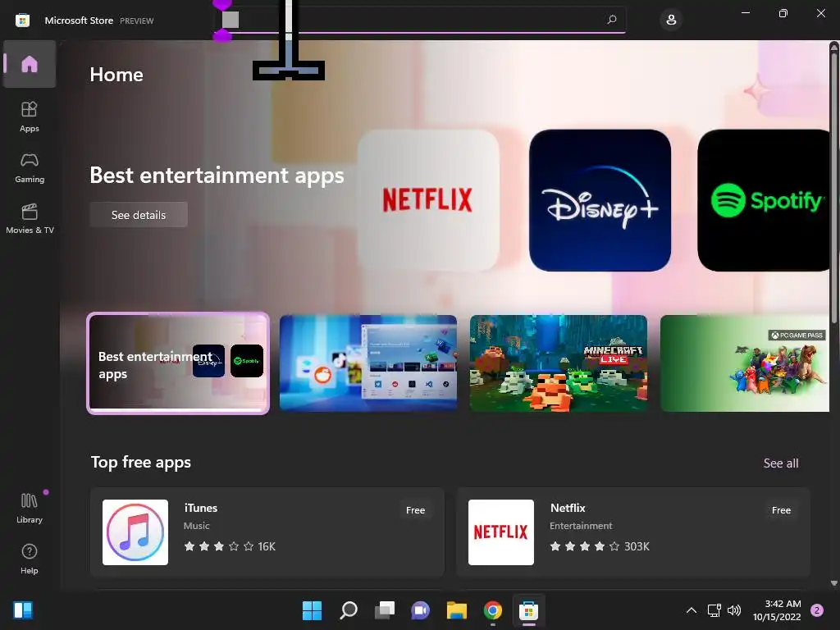Image resolution: width=840 pixels, height=630 pixels.
Task: Open the Library in the sidebar
Action: tap(30, 508)
